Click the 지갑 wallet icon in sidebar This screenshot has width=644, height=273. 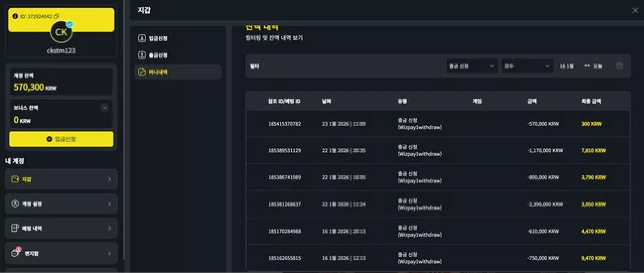[15, 179]
